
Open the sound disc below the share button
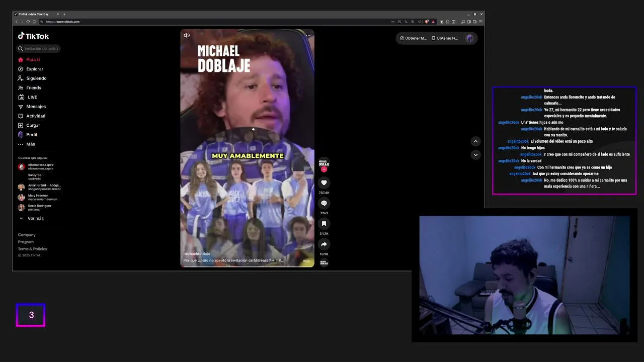(x=324, y=262)
